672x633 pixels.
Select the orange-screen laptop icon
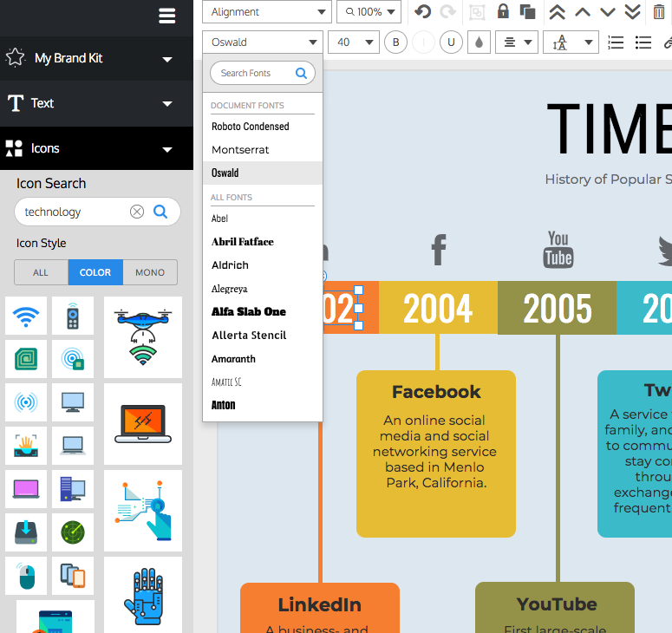143,424
